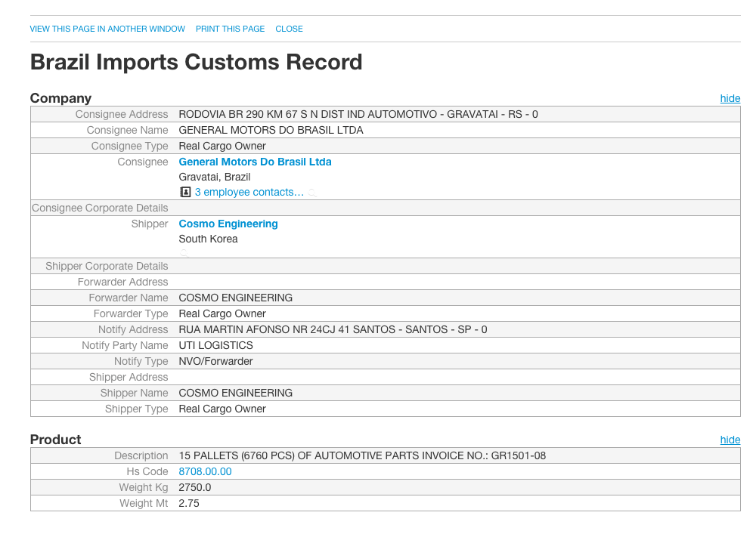Click the Forwarder Name value COSMO ENGINEERING
756x534 pixels.
(236, 298)
